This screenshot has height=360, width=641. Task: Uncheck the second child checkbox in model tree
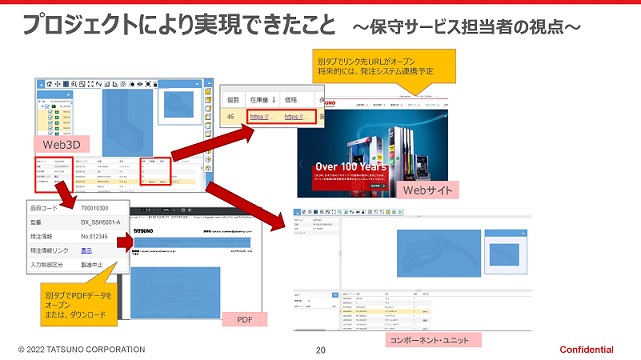[x=51, y=118]
